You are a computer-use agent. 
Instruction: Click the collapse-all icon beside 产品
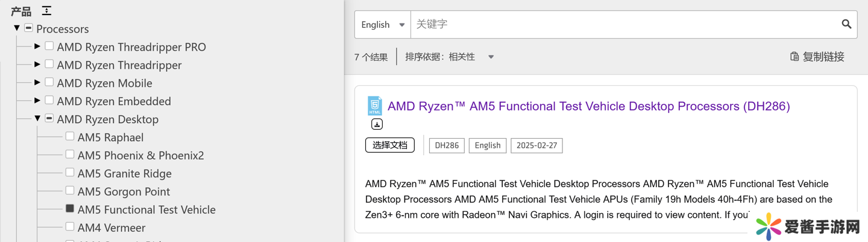[46, 11]
